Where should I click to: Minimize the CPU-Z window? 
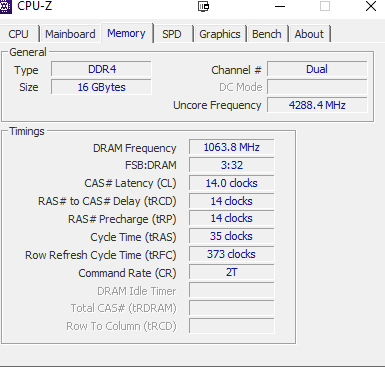pyautogui.click(x=280, y=6)
